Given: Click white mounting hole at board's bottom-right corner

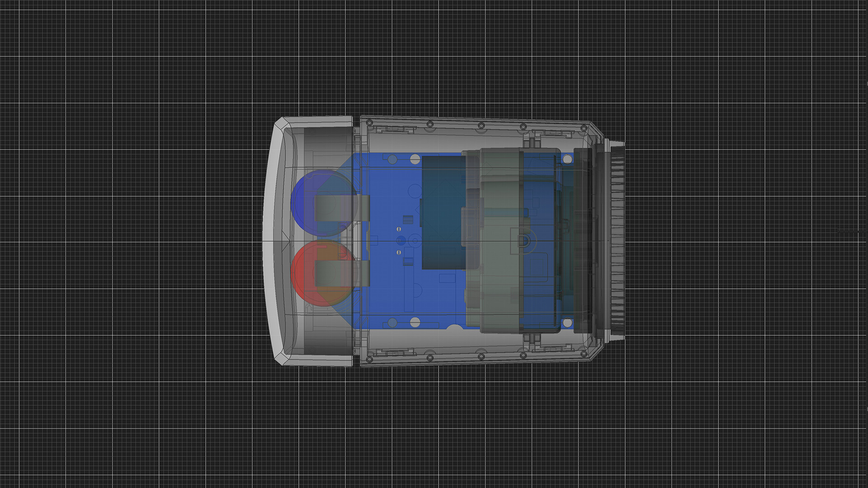Looking at the screenshot, I should click(567, 323).
